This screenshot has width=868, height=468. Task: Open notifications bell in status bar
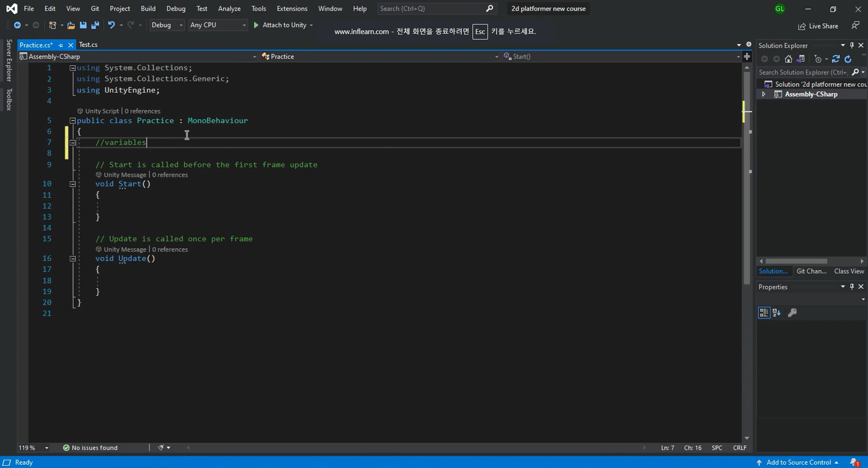854,462
